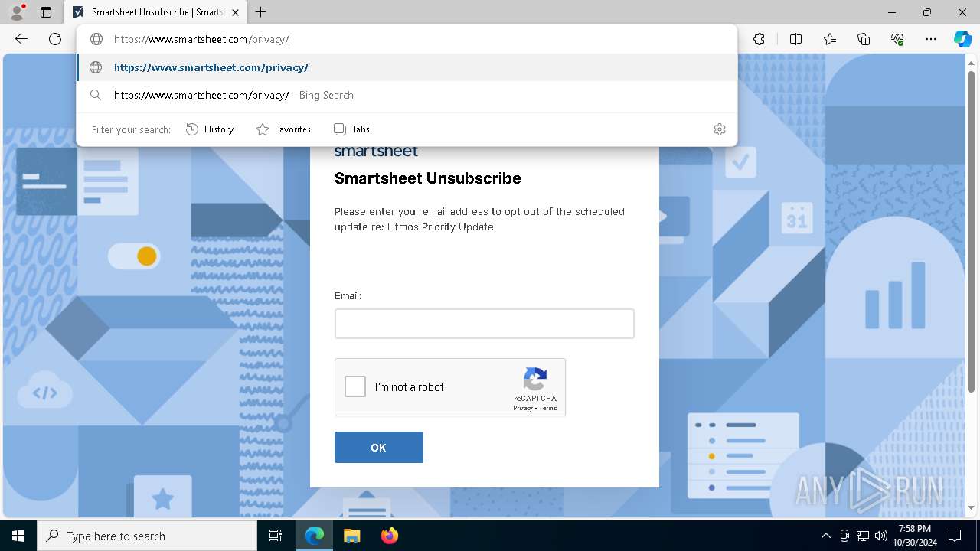Reload the page with the Refresh icon
The width and height of the screenshot is (980, 551).
click(55, 39)
